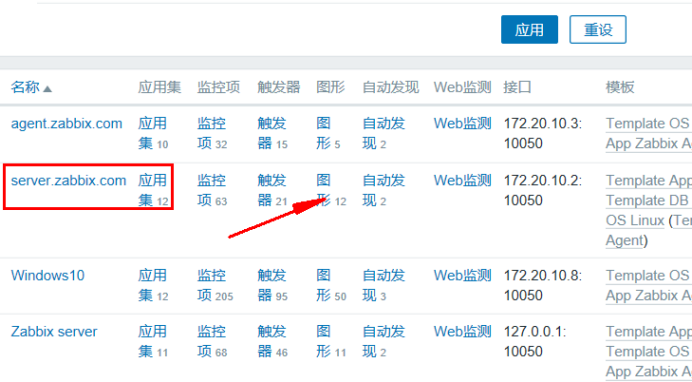This screenshot has width=692, height=382.
Task: Select interface text 127.0.0.1: 10050
Action: tap(535, 341)
